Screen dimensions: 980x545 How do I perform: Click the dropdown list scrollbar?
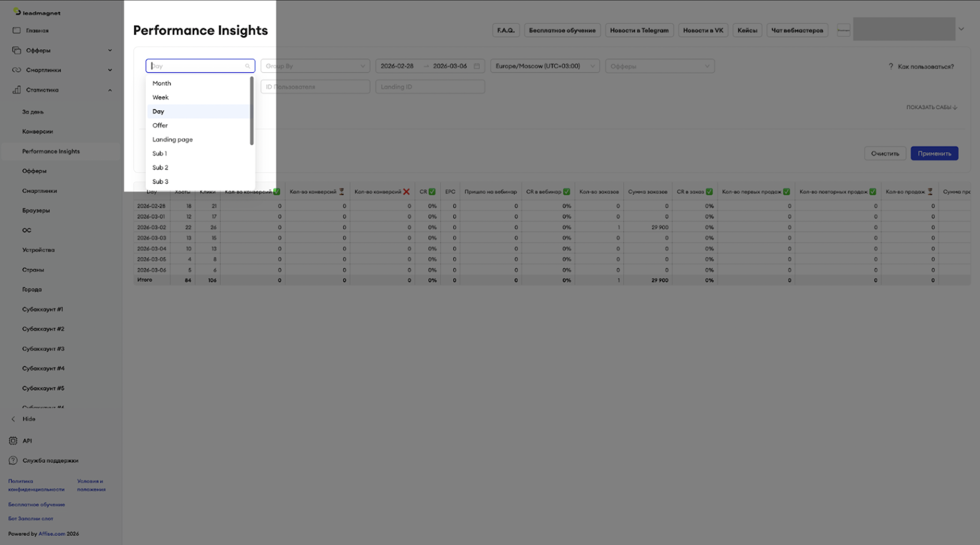tap(252, 111)
